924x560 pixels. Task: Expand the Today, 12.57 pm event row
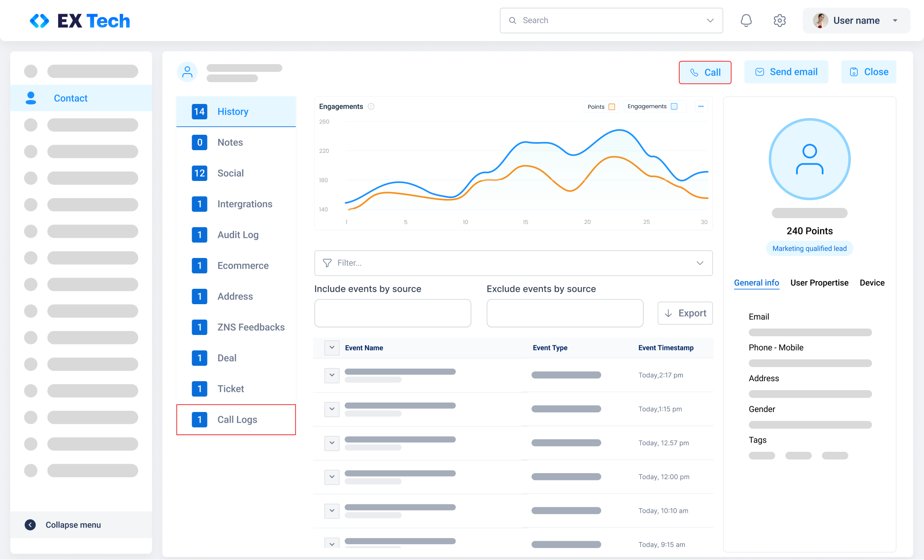pyautogui.click(x=332, y=443)
